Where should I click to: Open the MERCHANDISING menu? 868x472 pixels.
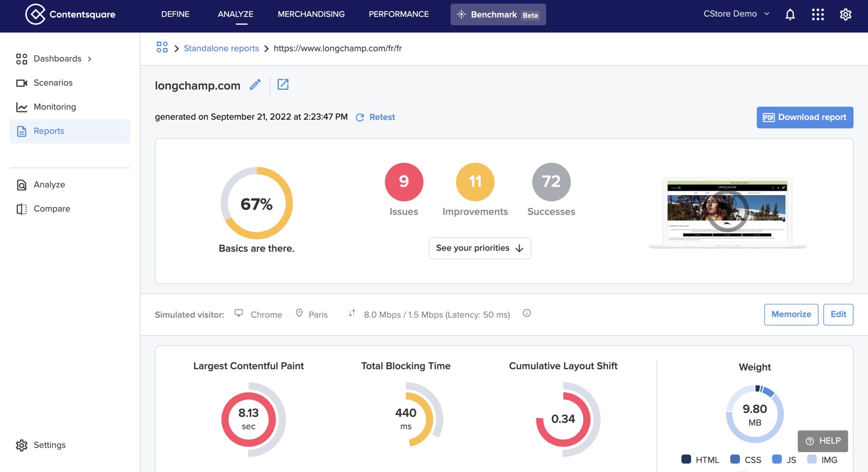[311, 14]
